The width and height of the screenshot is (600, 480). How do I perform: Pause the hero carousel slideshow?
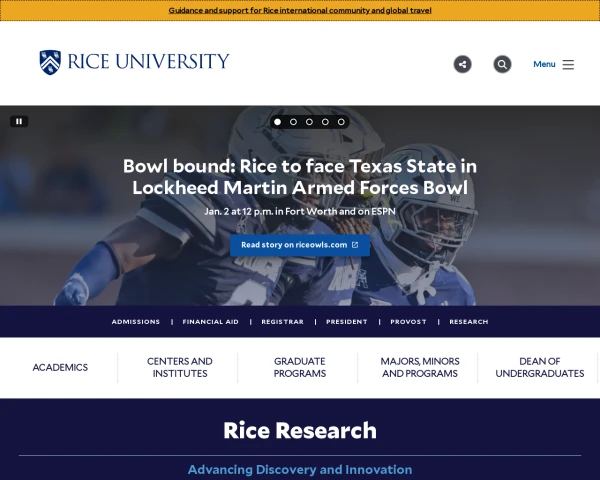tap(19, 121)
